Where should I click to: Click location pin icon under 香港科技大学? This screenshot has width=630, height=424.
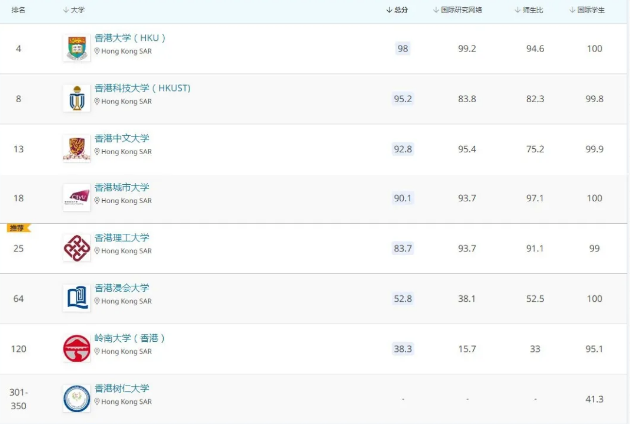(x=97, y=101)
